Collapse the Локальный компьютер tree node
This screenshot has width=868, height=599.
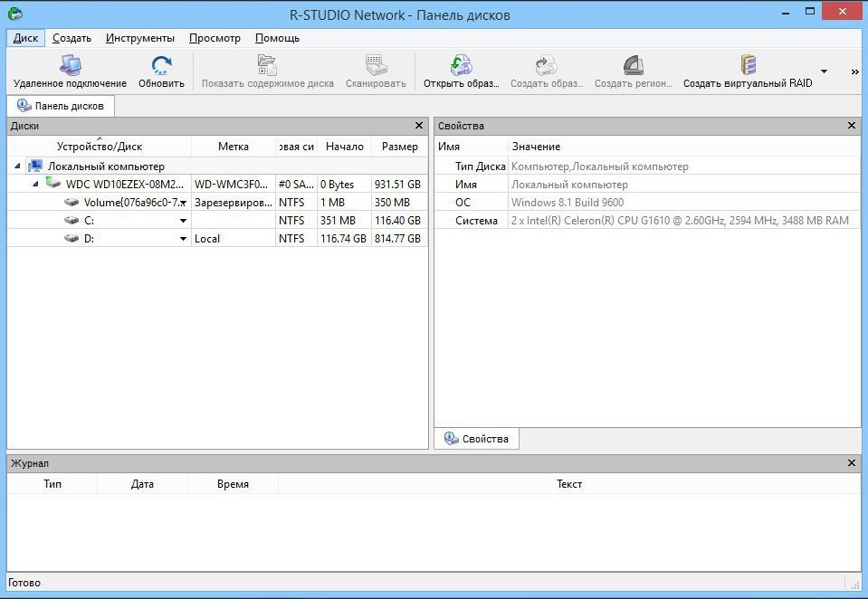17,166
